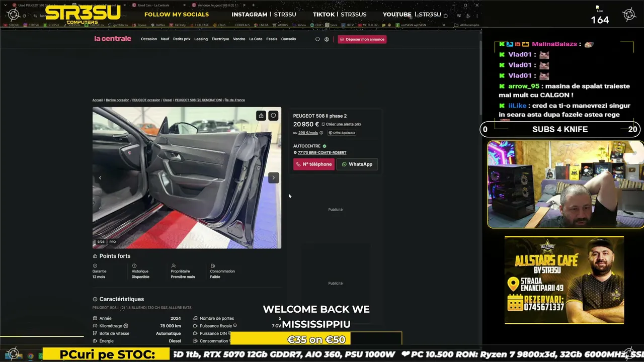Click the Consommation fuel icon in Points forts
Image resolution: width=644 pixels, height=362 pixels.
213,265
